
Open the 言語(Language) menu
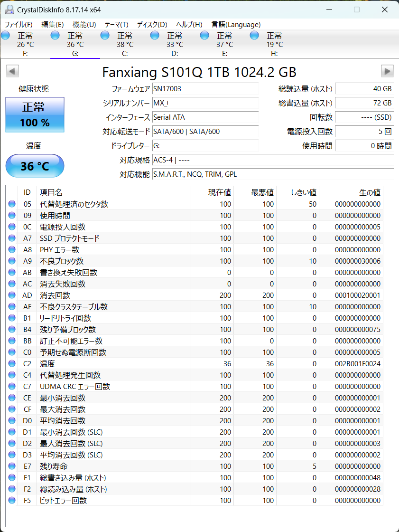[x=236, y=24]
